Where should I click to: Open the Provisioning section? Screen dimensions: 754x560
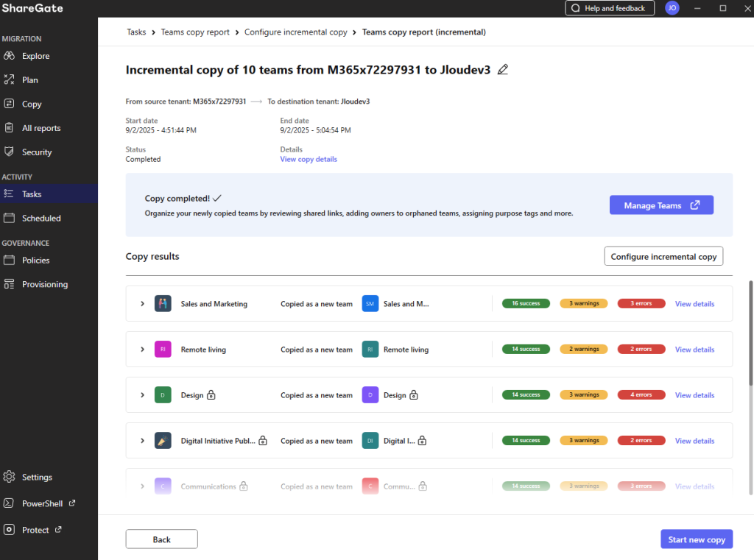pyautogui.click(x=44, y=284)
